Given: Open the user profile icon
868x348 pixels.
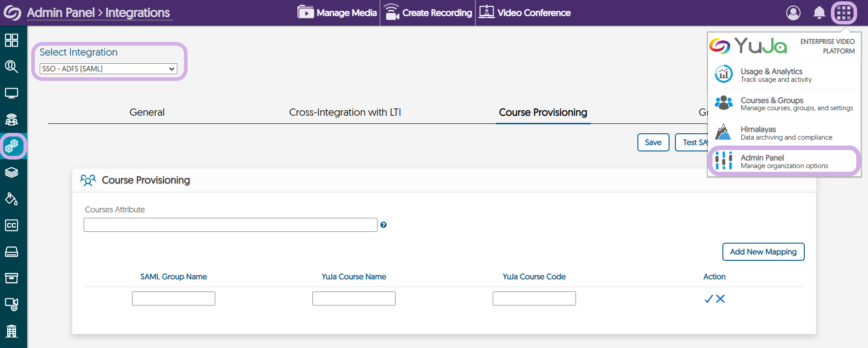Looking at the screenshot, I should coord(793,13).
